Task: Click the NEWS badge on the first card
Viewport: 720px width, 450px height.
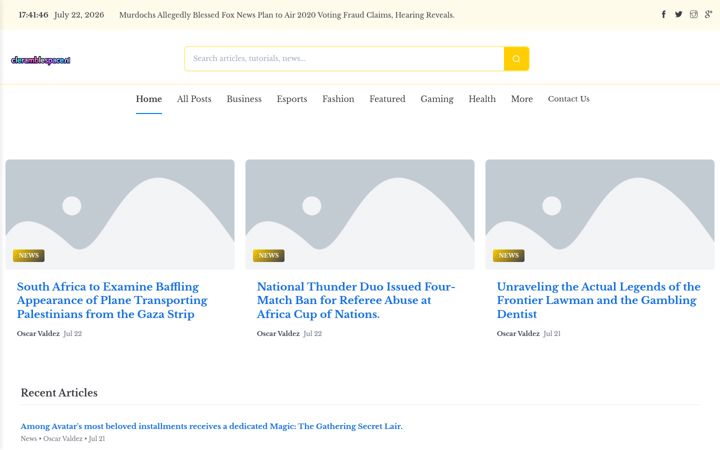Action: pyautogui.click(x=28, y=255)
